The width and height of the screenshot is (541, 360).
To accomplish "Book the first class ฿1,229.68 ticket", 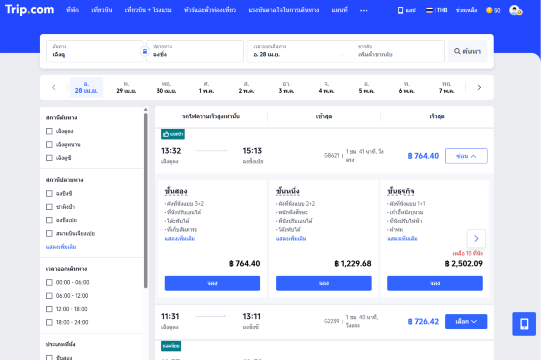I will [x=324, y=283].
